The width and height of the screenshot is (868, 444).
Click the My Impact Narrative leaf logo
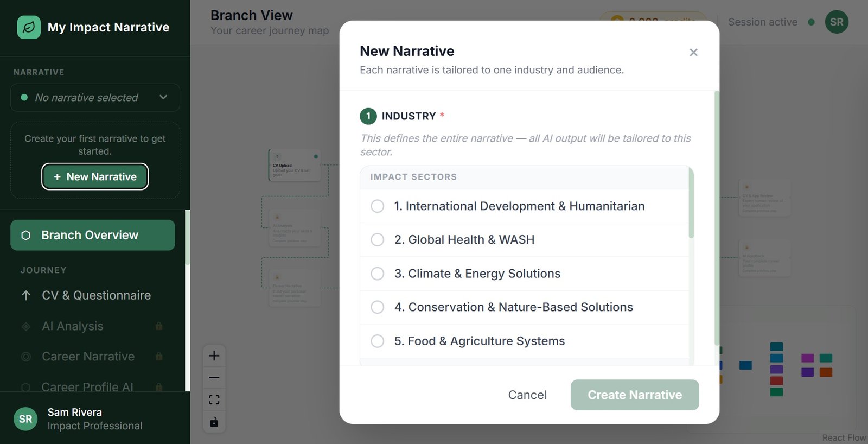tap(29, 27)
